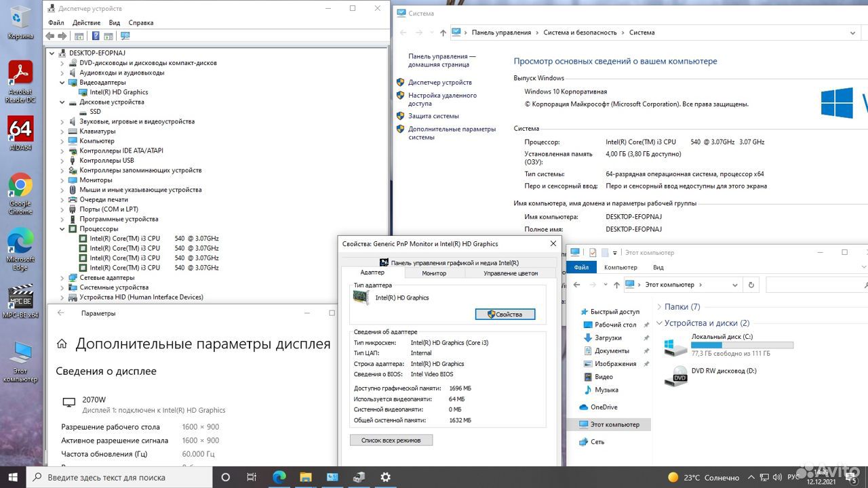Click 'Система и безопасность' breadcrumb
This screenshot has height=488, width=868.
[580, 33]
